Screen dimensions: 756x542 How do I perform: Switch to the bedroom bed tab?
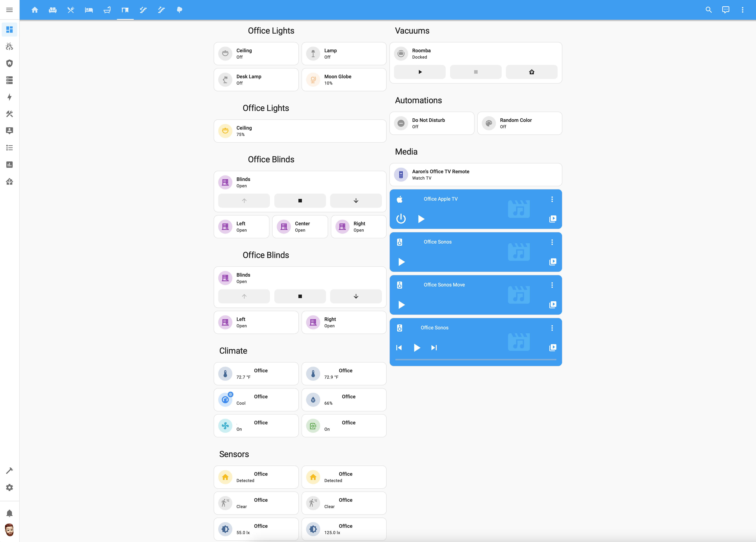point(89,10)
